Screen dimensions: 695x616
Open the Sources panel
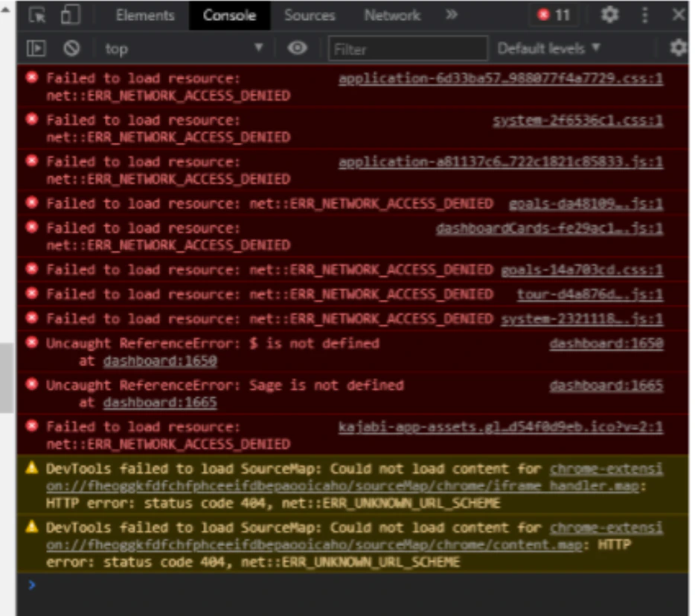(x=310, y=15)
